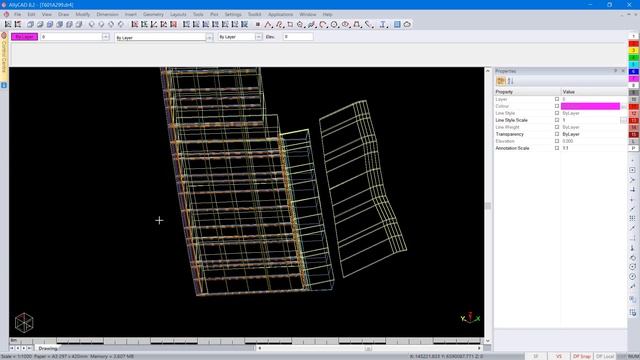Select the arc drawing tool

(323, 24)
